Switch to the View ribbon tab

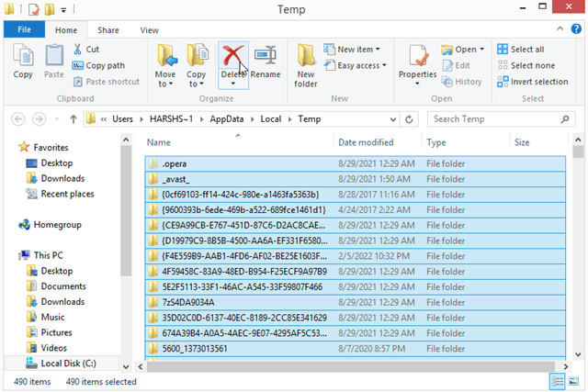[149, 29]
